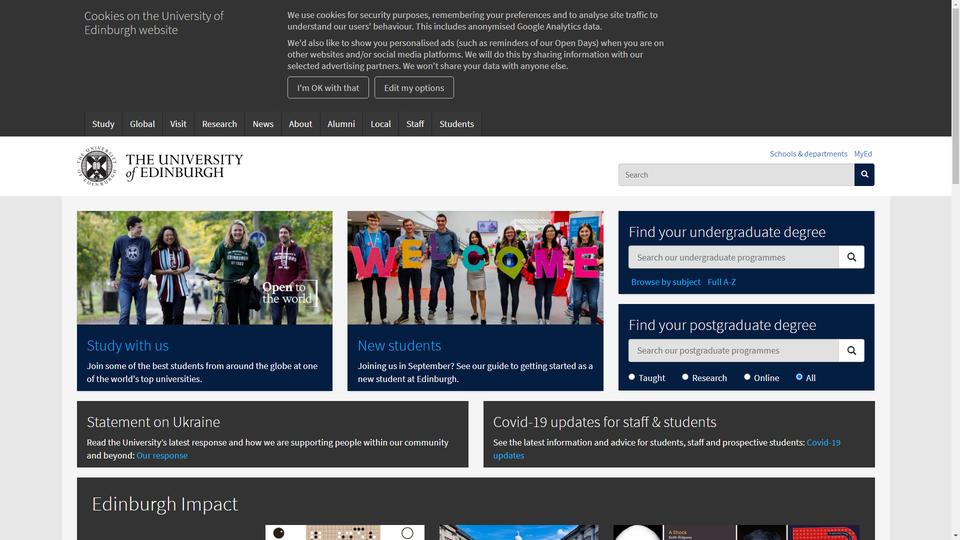
Task: Click the undergraduate programmes search magnifier icon
Action: (851, 257)
